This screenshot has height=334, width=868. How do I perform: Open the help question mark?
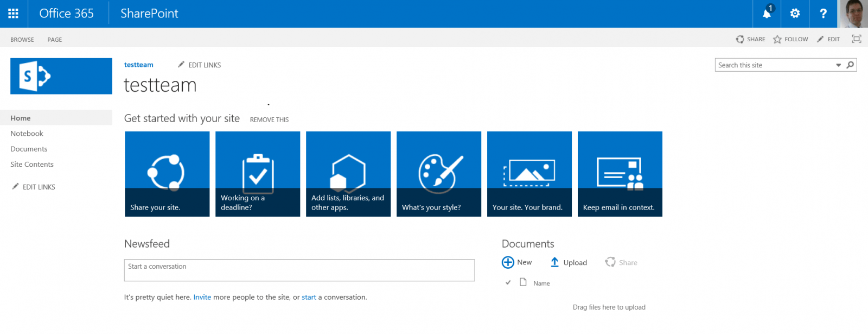[x=823, y=14]
